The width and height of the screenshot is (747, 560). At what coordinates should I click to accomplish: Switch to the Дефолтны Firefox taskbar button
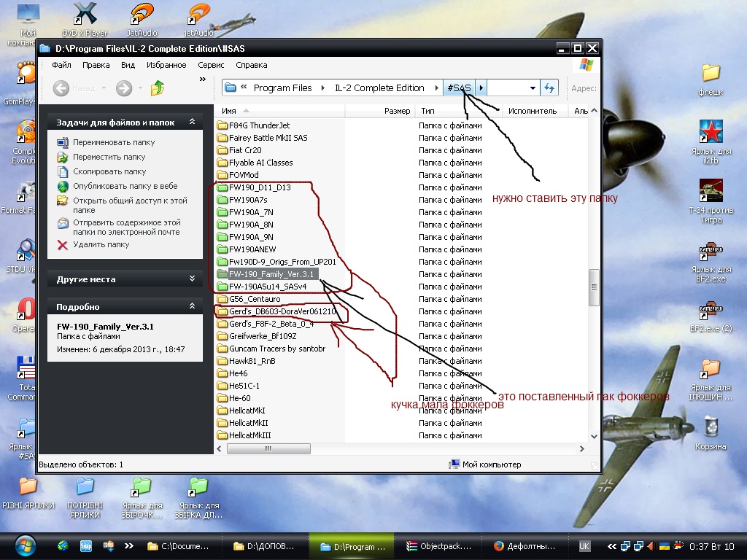coord(525,546)
